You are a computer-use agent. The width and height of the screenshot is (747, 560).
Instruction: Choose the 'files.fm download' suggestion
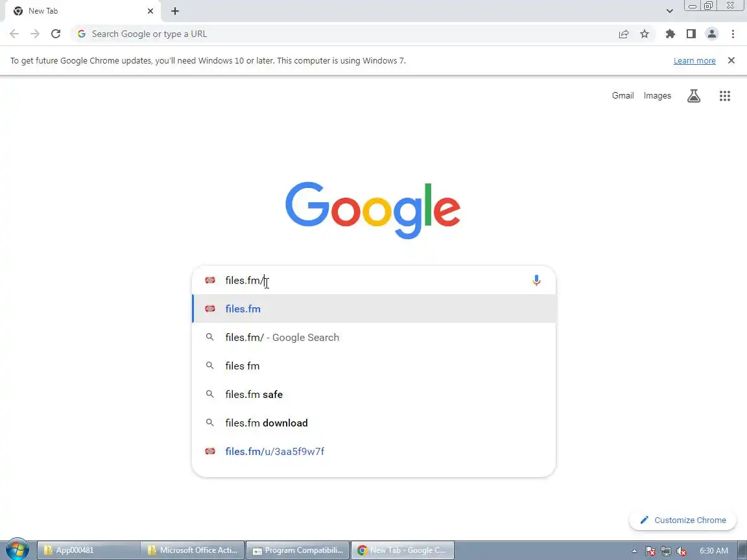374,423
